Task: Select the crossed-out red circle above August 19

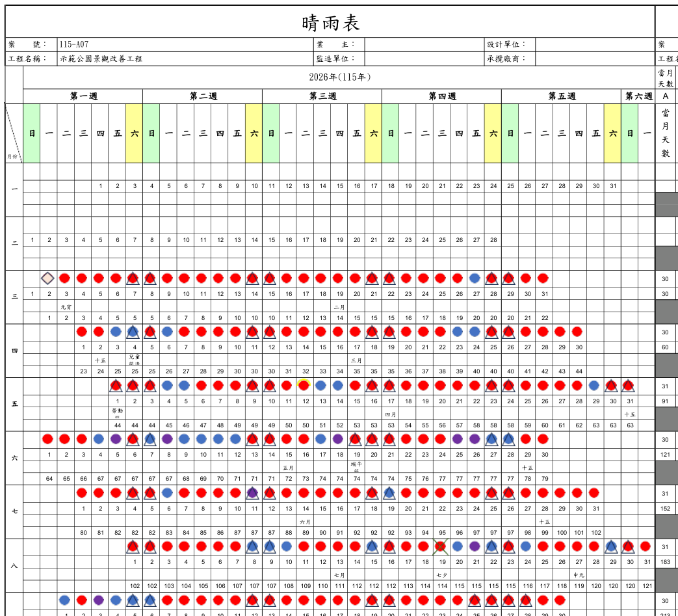Action: [x=441, y=546]
